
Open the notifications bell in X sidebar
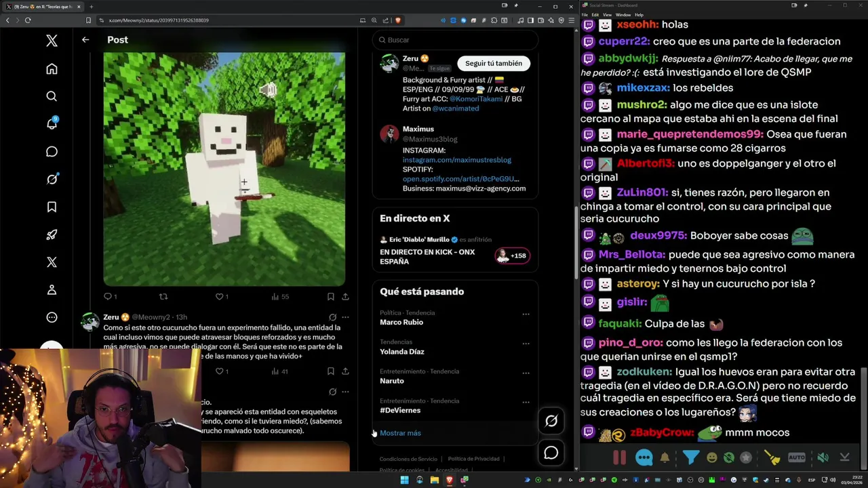click(52, 124)
